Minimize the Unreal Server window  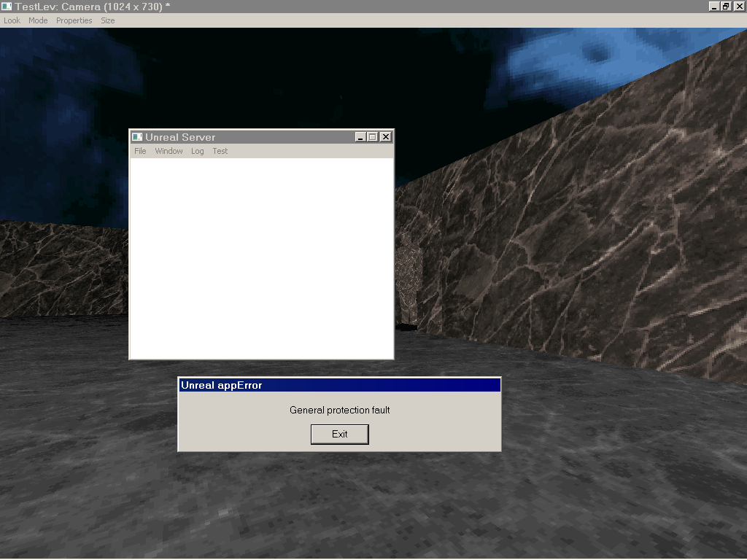(x=360, y=137)
